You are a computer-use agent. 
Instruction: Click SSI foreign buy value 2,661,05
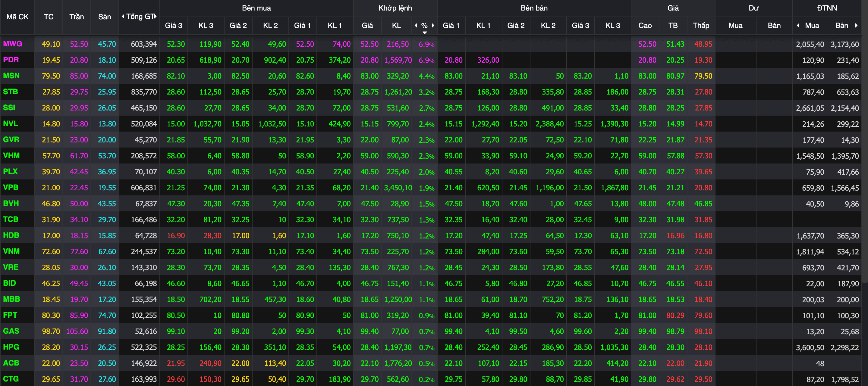point(810,108)
